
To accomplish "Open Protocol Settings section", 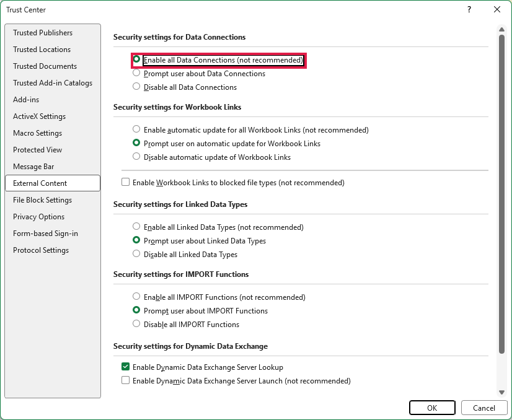I will [53, 250].
